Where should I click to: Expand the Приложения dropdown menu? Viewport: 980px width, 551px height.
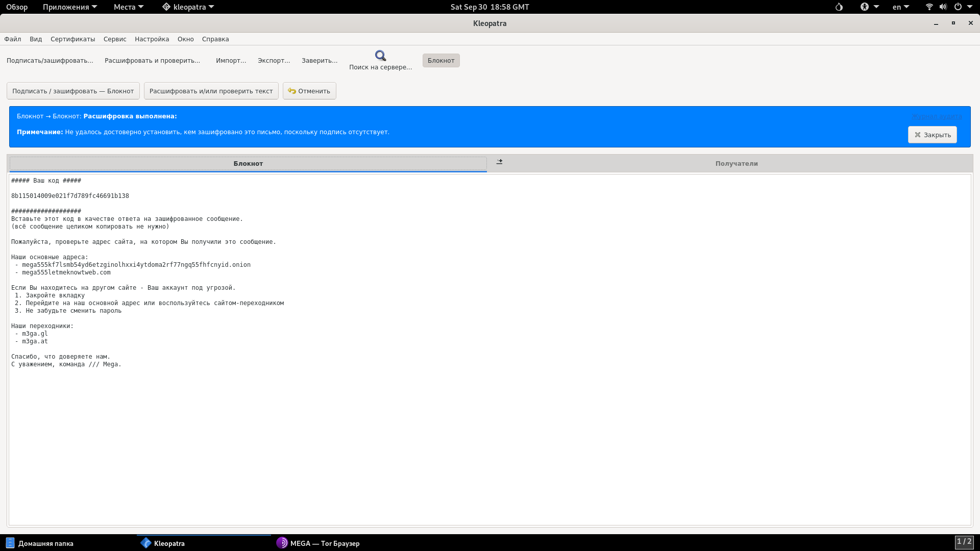click(x=69, y=7)
